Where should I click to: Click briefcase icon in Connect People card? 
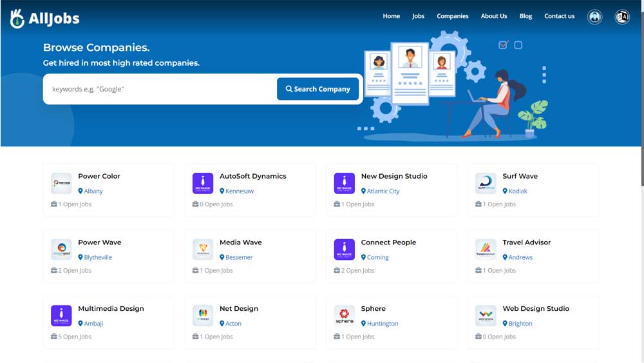[x=337, y=270]
